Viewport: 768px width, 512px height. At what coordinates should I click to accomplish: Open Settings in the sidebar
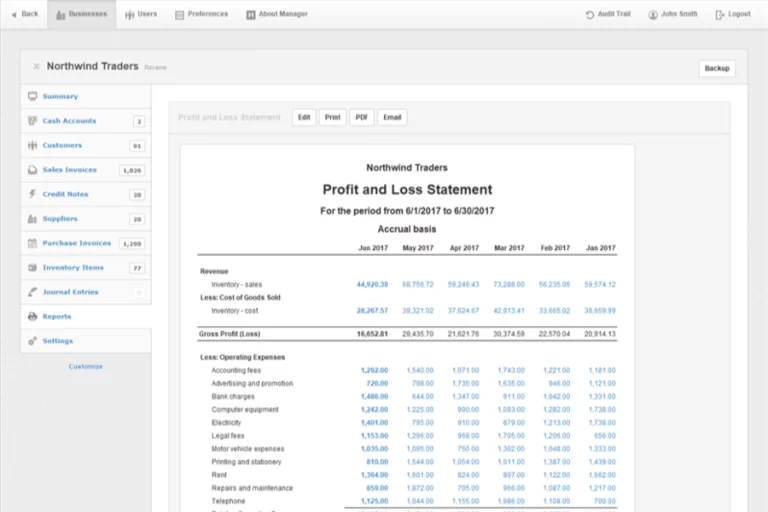click(x=86, y=341)
